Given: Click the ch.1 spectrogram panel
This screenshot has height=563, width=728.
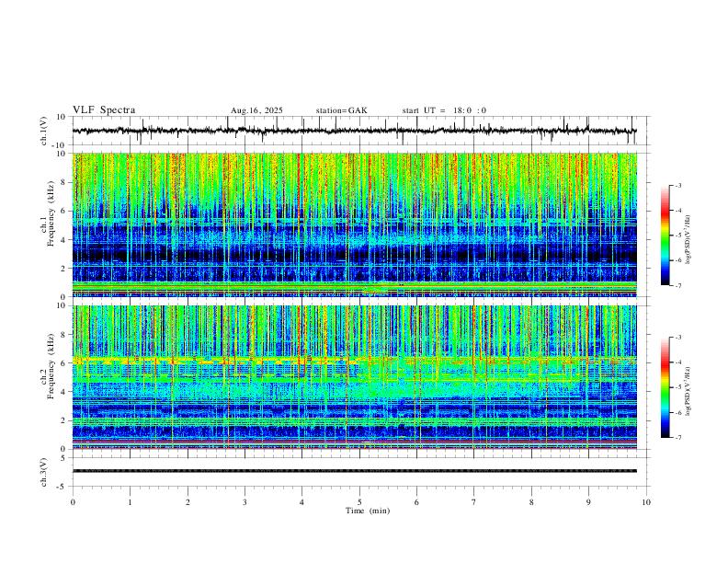Looking at the screenshot, I should tap(354, 224).
